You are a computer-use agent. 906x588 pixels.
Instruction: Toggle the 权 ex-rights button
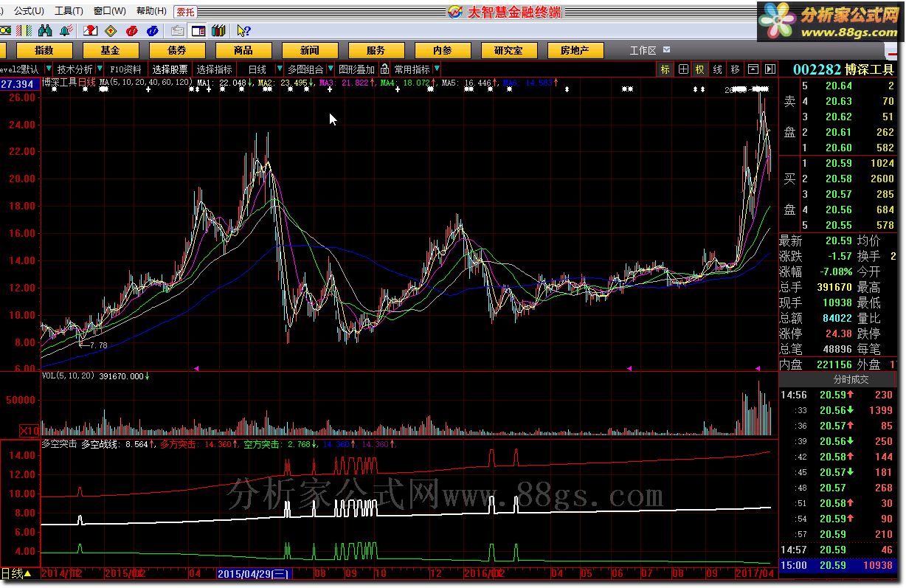click(x=700, y=69)
